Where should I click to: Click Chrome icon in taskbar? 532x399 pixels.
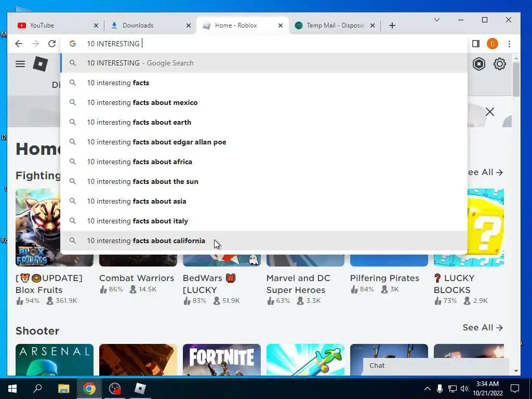89,389
